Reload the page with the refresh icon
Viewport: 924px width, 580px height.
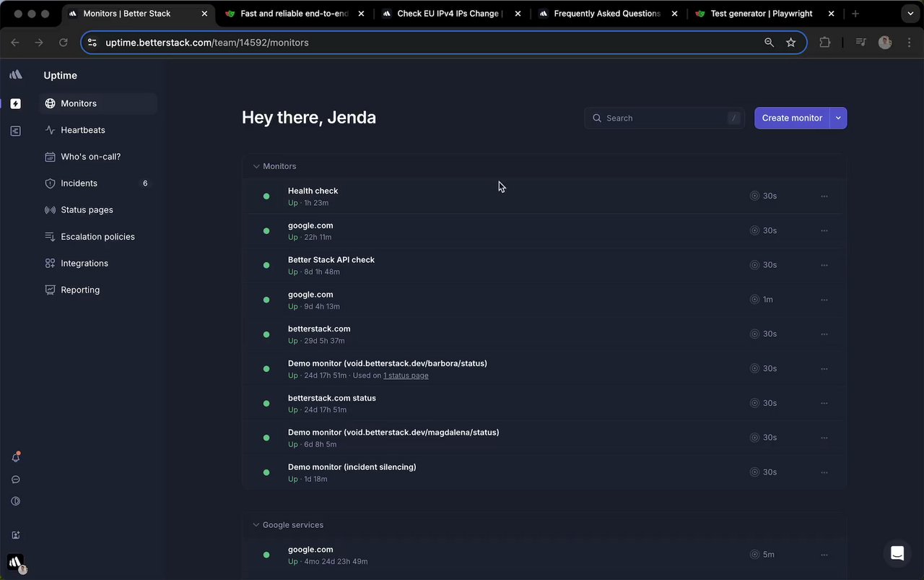[x=64, y=43]
